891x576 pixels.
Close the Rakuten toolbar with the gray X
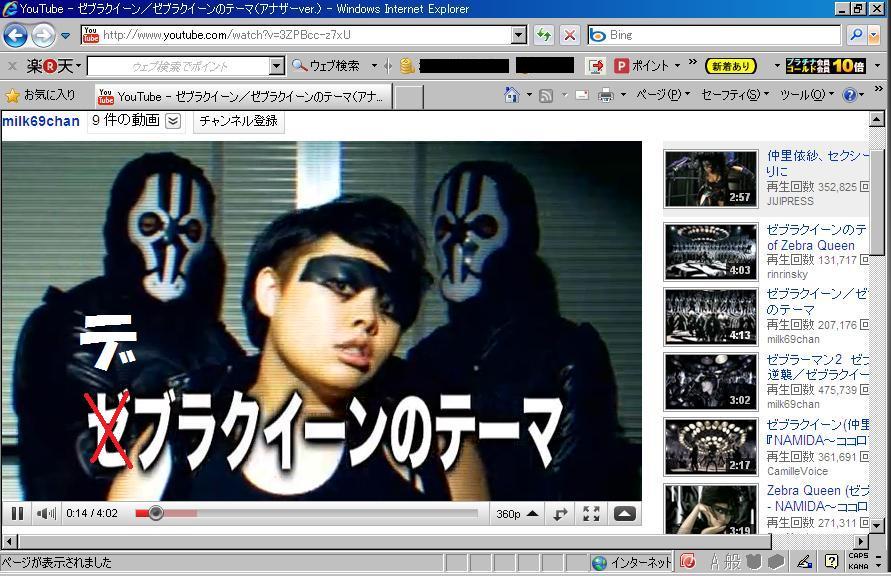pos(12,66)
